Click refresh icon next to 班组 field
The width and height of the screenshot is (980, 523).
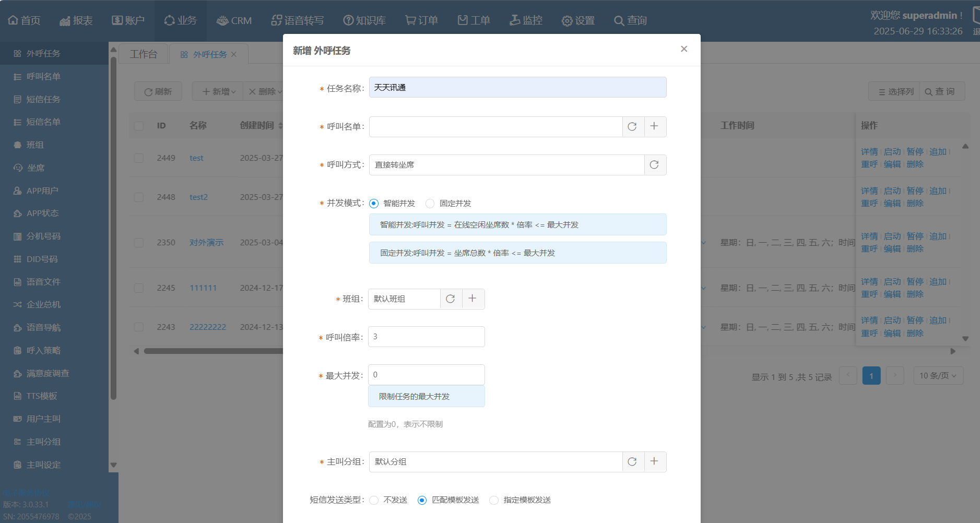(451, 299)
